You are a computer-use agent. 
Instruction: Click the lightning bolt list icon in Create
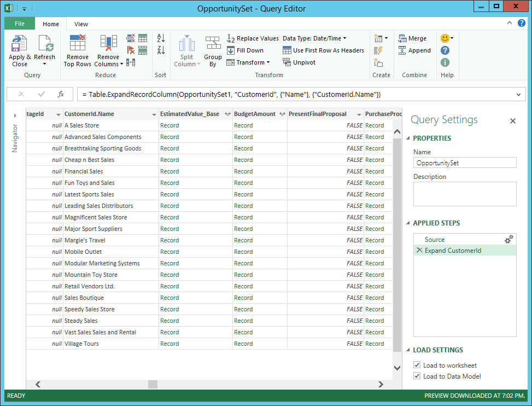tap(378, 50)
